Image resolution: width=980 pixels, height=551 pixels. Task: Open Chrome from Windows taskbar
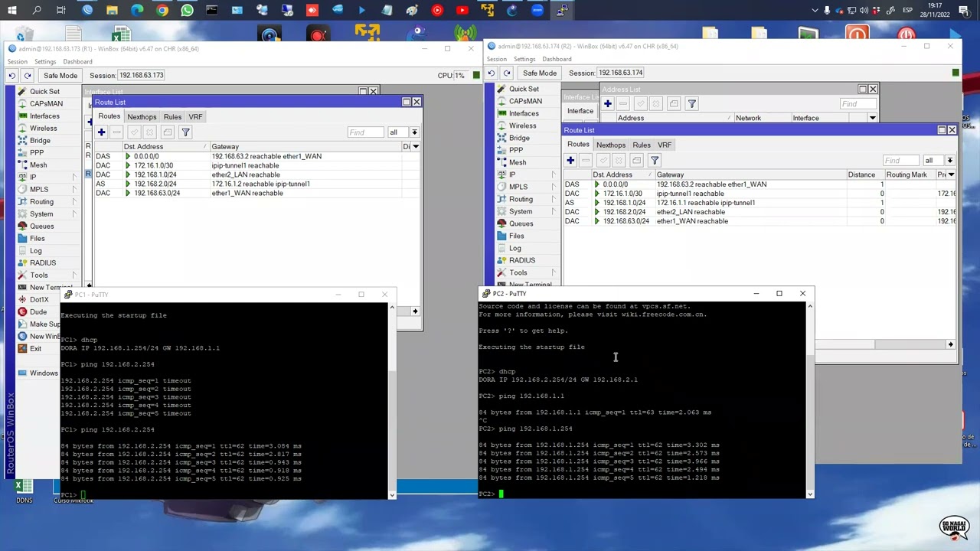click(x=162, y=11)
